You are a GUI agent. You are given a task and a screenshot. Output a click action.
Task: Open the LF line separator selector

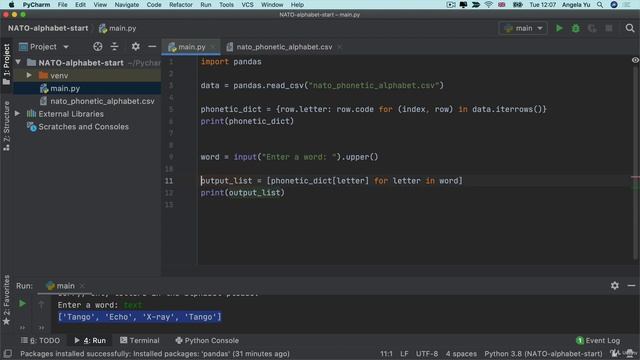point(404,353)
